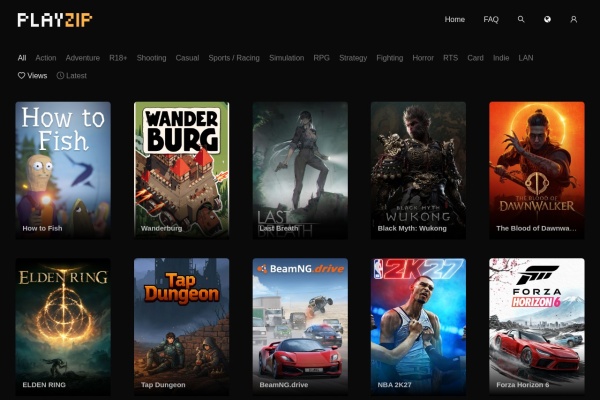600x400 pixels.
Task: Filter by Strategy category
Action: pyautogui.click(x=353, y=58)
